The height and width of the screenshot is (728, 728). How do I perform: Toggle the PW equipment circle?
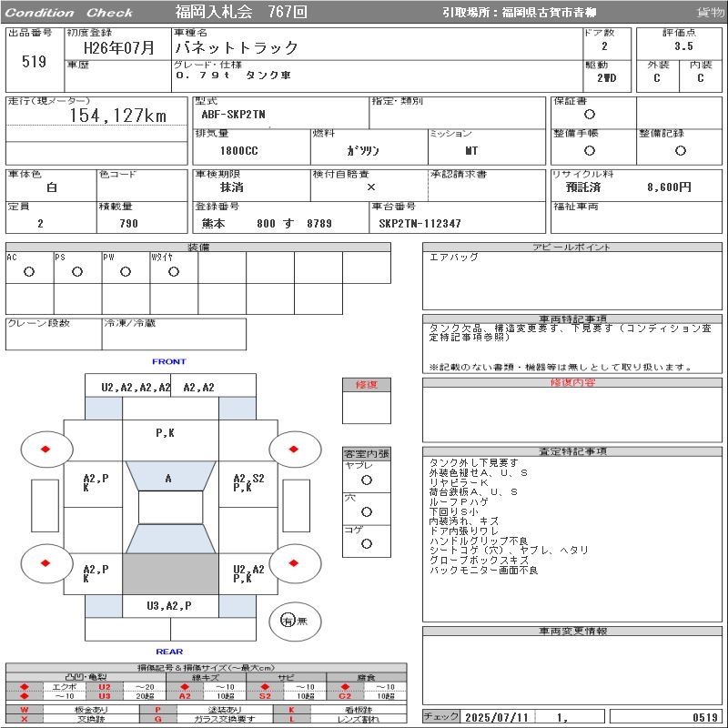[126, 272]
